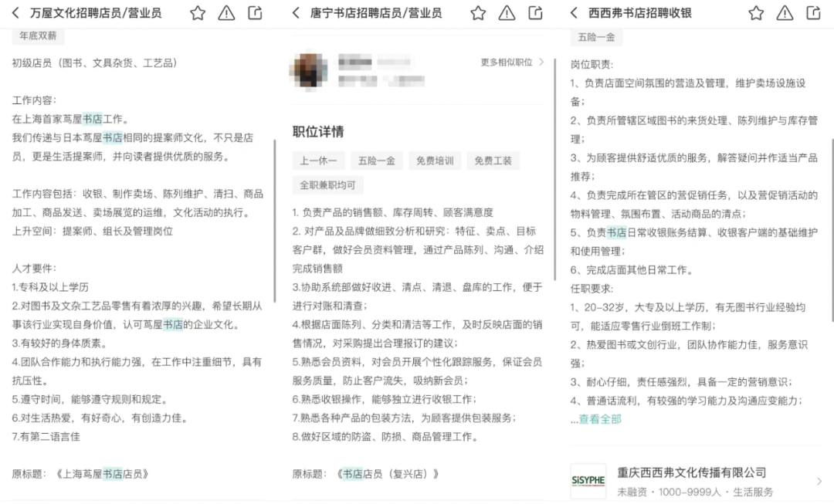Share the 万屋文化 job posting

pyautogui.click(x=256, y=12)
